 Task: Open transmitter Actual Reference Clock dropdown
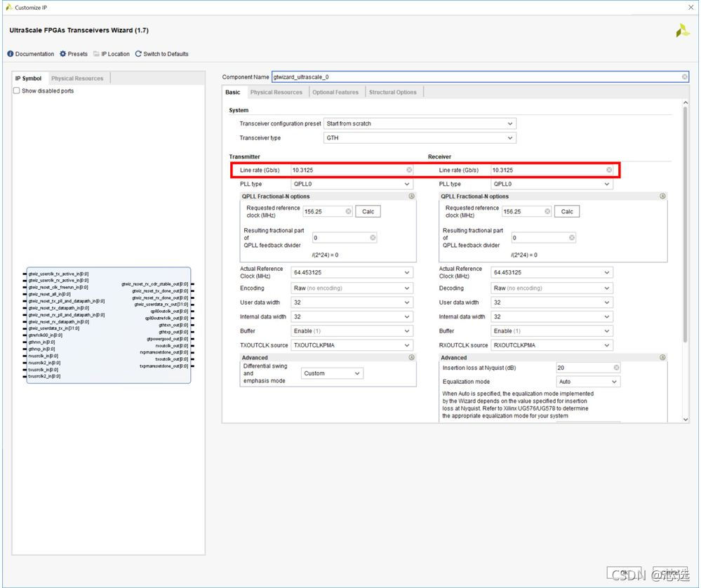352,272
